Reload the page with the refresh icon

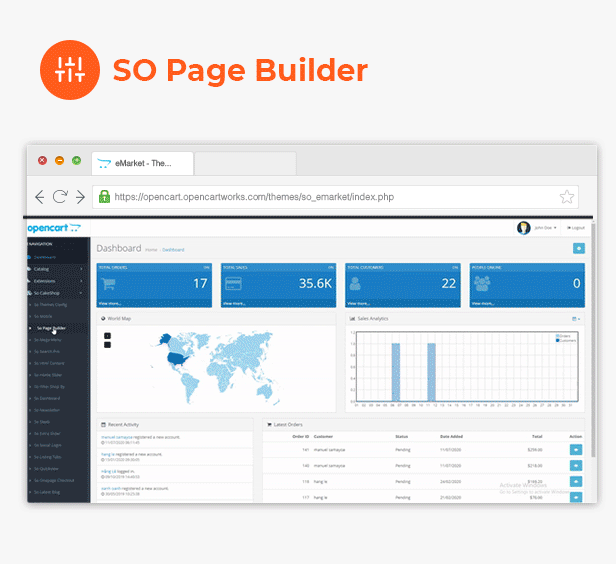pos(60,196)
